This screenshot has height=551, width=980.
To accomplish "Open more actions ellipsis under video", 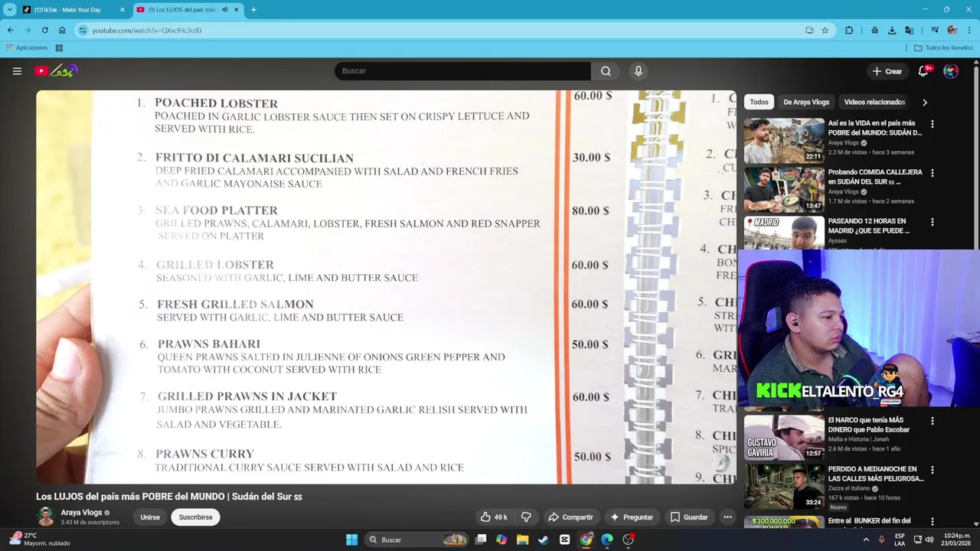I will coord(727,517).
